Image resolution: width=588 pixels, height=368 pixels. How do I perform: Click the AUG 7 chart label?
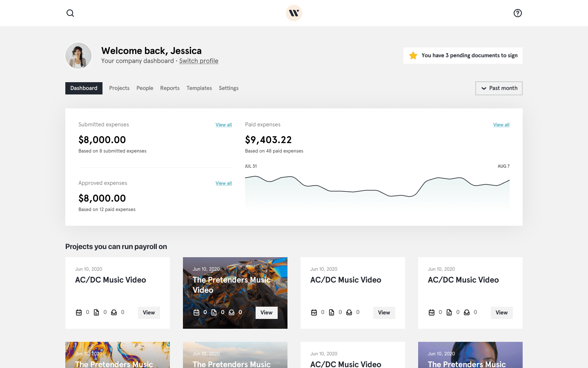tap(503, 166)
